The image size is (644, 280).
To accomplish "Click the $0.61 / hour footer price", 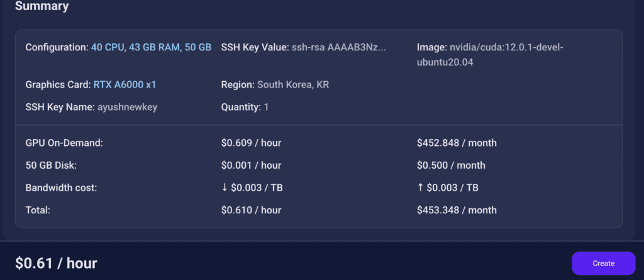I will [56, 263].
